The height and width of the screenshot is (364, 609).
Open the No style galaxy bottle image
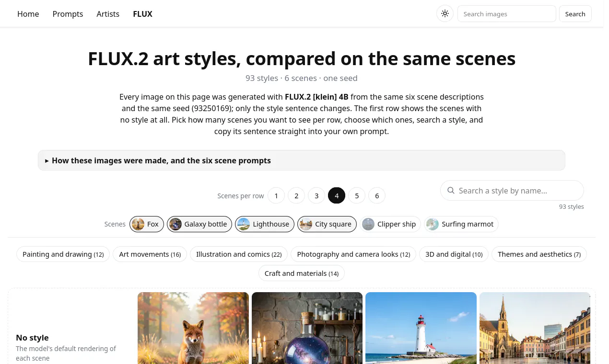[307, 328]
